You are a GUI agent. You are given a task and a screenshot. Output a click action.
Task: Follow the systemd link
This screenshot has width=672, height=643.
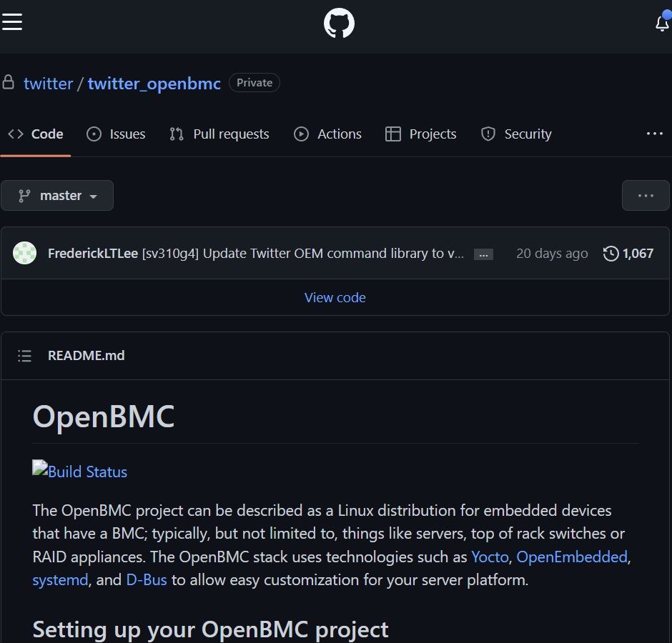pos(60,579)
